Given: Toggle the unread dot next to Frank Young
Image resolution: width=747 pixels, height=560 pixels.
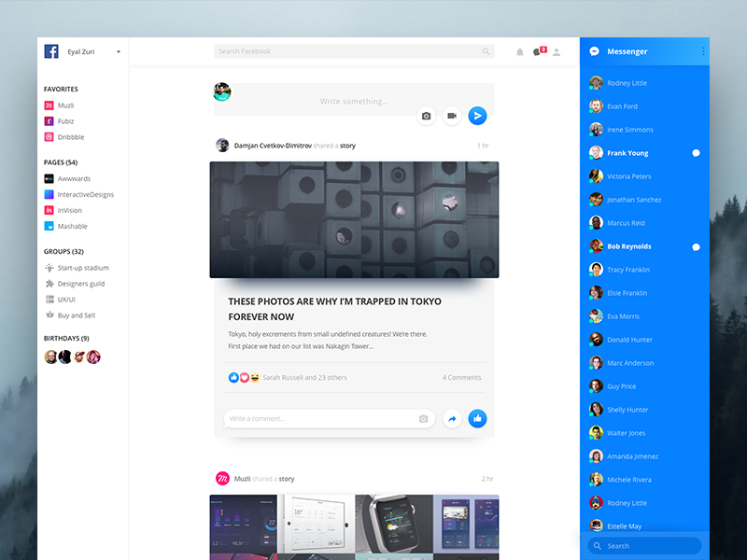Looking at the screenshot, I should pyautogui.click(x=696, y=152).
